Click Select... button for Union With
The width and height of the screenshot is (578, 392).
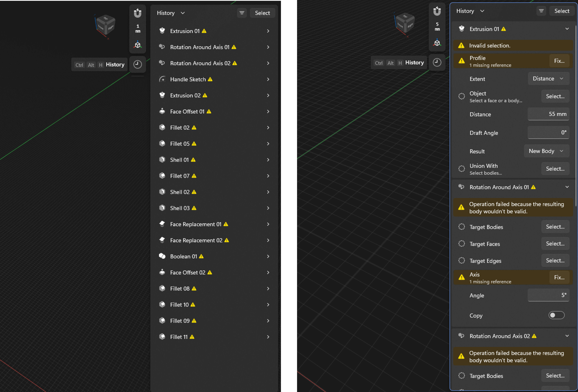coord(555,169)
